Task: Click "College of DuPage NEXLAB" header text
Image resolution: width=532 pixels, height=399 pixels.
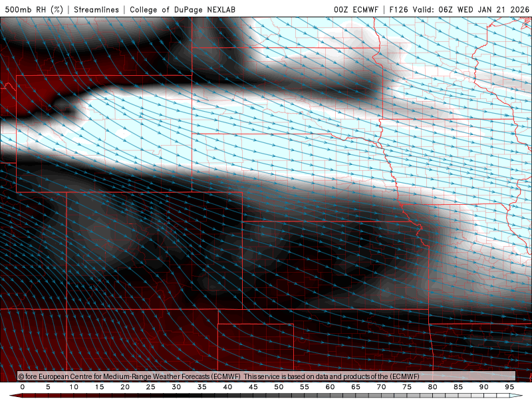Action: (182, 9)
